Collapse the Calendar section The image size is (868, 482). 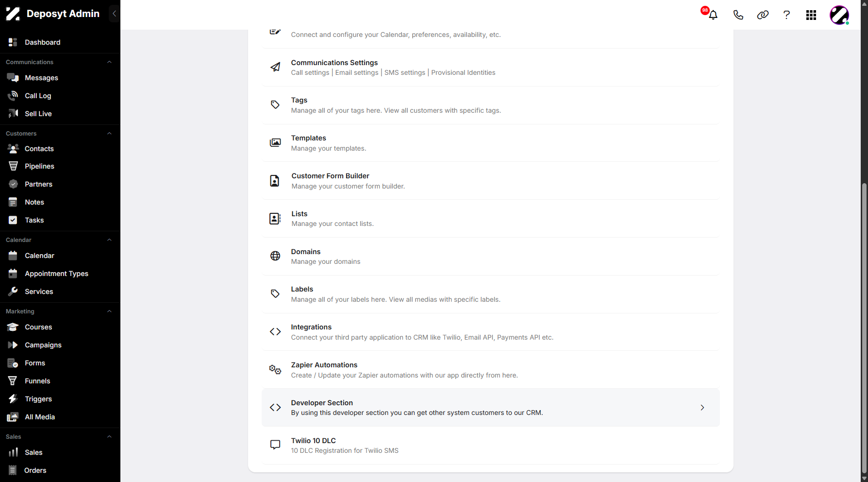109,240
